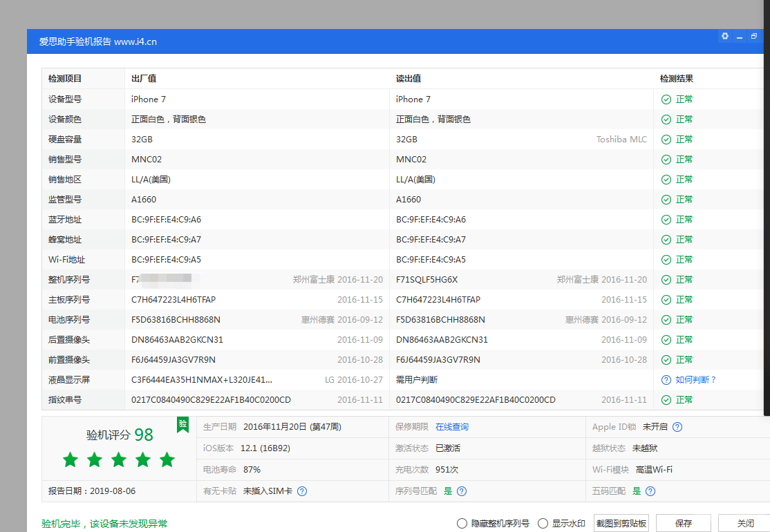Screen dimensions: 770x532
Task: Click factory 前置摄像头 serial F6J64459JA3GV7R9N
Action: 173,360
